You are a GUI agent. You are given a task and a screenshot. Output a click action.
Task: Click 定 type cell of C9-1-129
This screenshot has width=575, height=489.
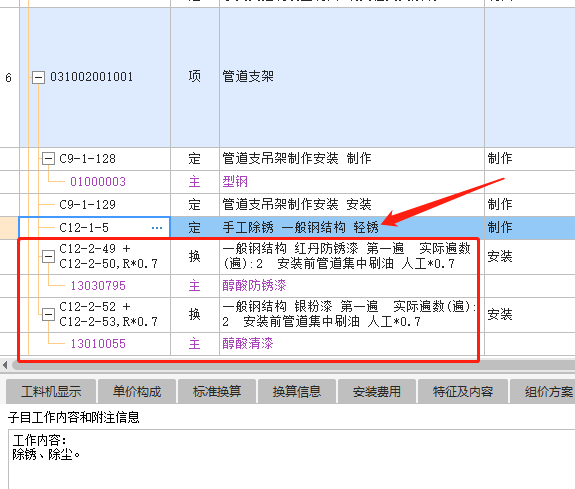(195, 205)
